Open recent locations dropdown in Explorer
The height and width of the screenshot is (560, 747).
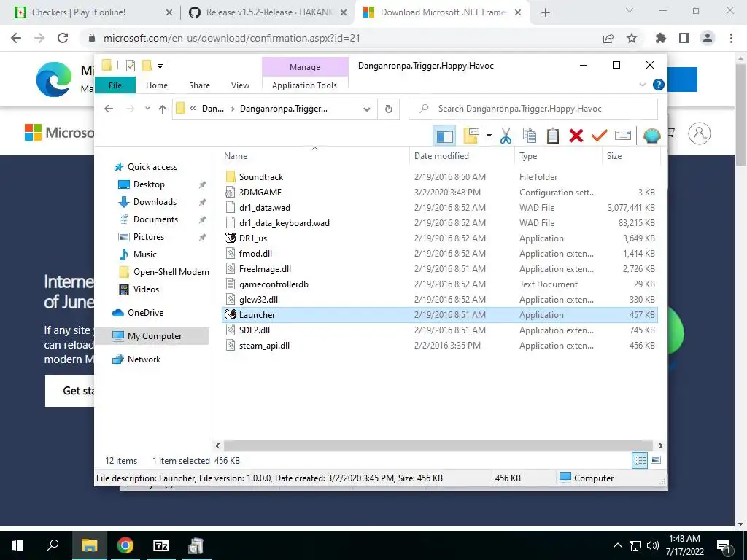click(x=147, y=109)
